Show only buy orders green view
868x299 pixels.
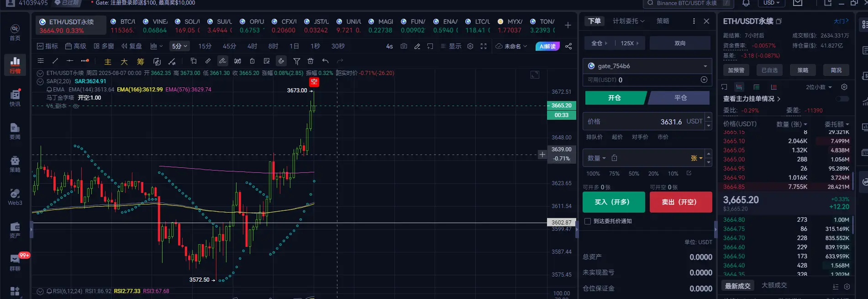(757, 87)
